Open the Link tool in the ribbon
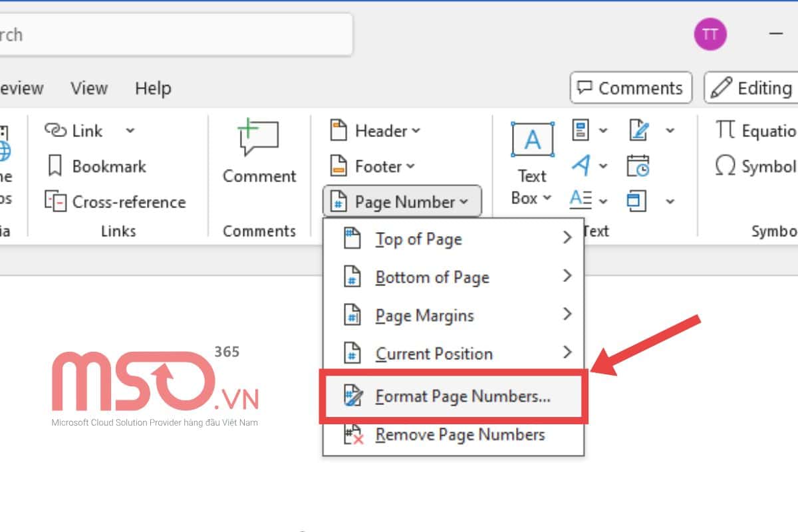798x532 pixels. tap(74, 130)
